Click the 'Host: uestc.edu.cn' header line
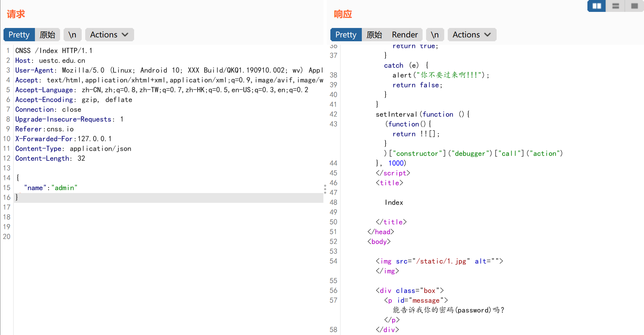Viewport: 644px width, 335px height. [x=50, y=60]
